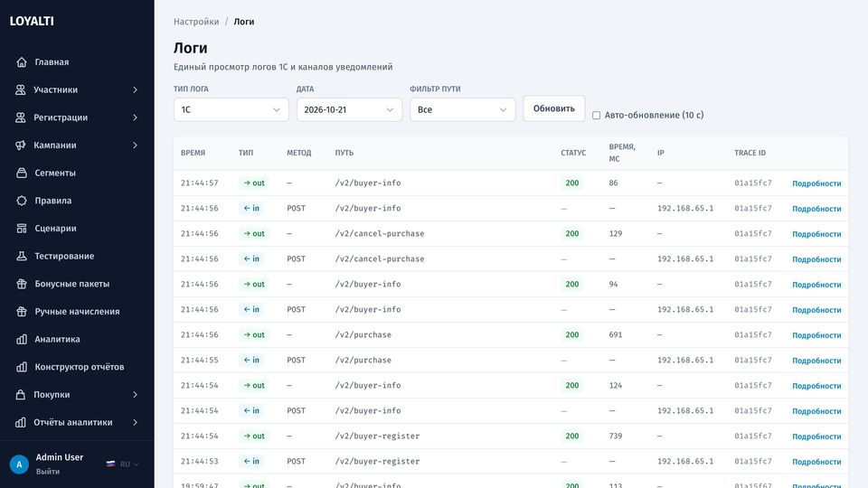Click the Russian flag language icon
The height and width of the screenshot is (488, 868).
pos(110,465)
